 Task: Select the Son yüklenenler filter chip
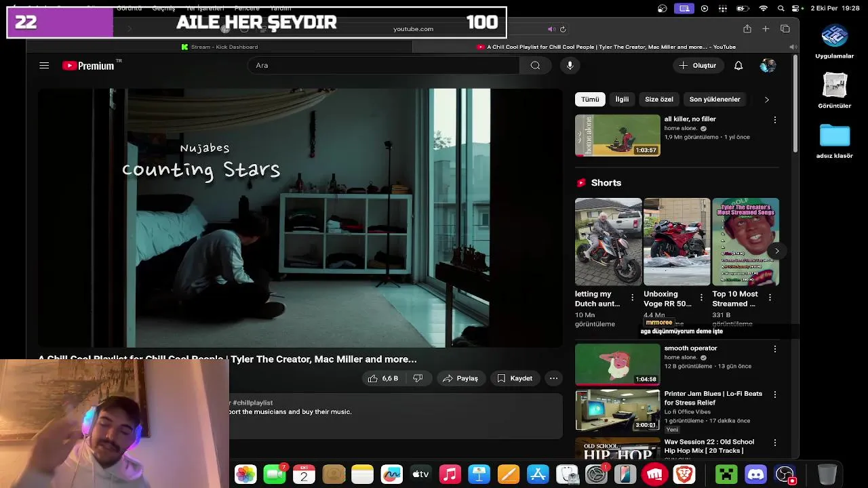click(715, 99)
